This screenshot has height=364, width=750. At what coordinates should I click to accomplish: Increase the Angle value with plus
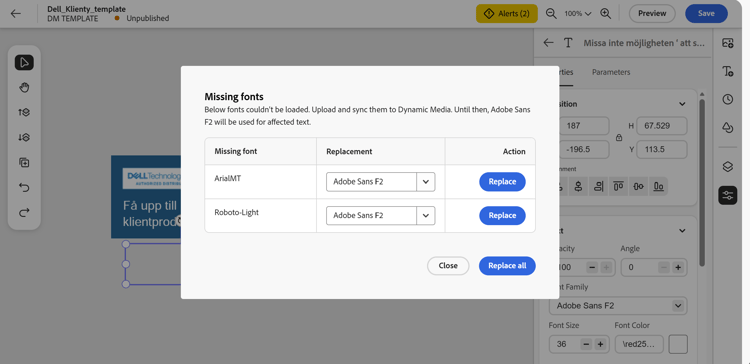pos(677,267)
